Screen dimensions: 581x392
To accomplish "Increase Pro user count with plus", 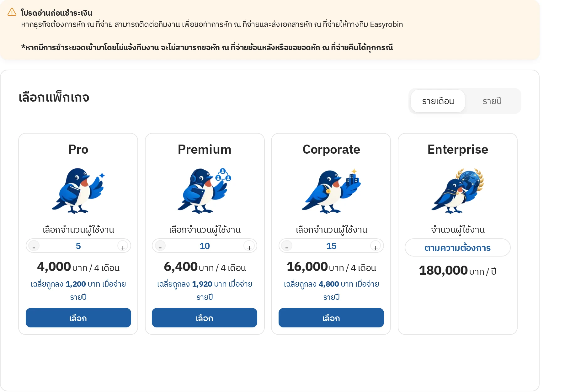I will tap(123, 246).
